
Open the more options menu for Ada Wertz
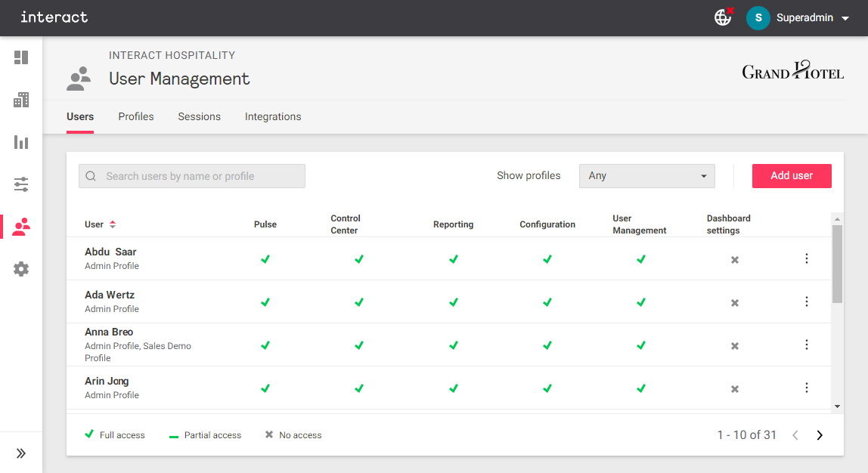[x=807, y=301]
